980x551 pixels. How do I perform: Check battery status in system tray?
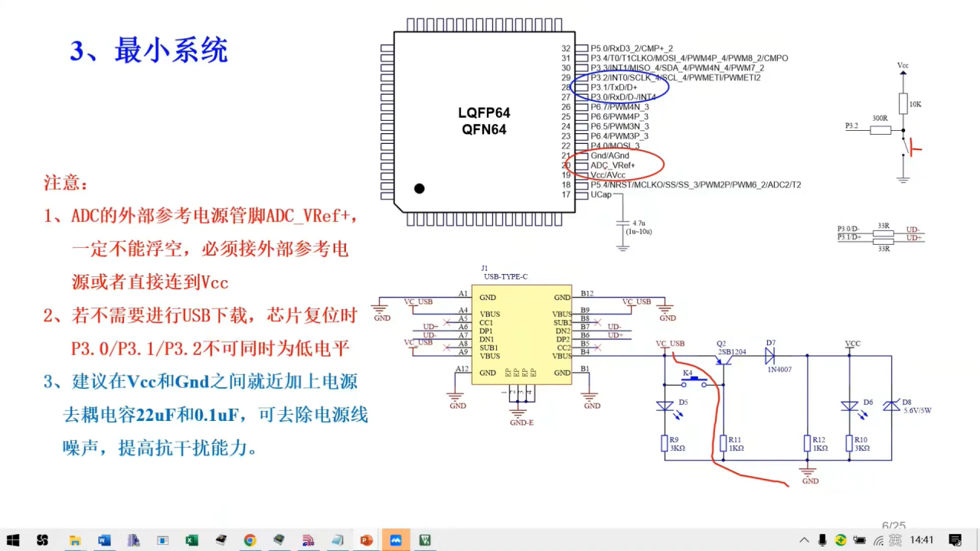[x=860, y=540]
